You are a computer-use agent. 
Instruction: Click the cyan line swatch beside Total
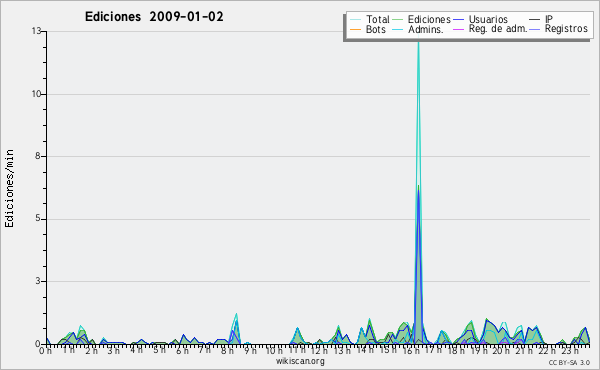pos(355,20)
